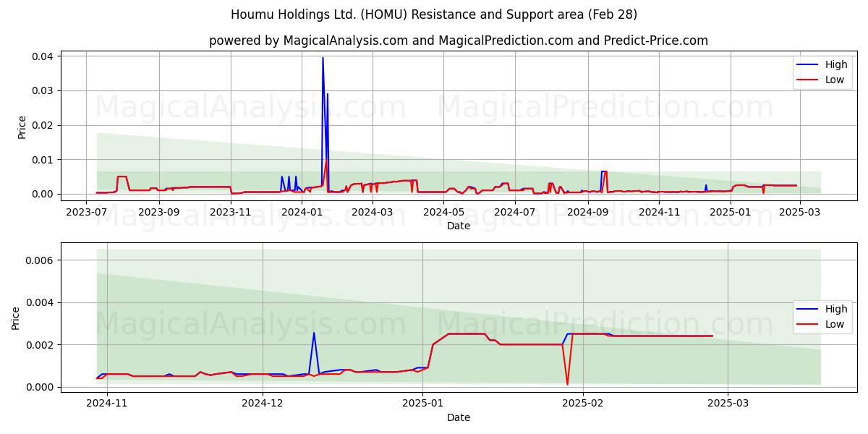
Task: Click the 0.002 y-axis tick label
Action: (41, 345)
